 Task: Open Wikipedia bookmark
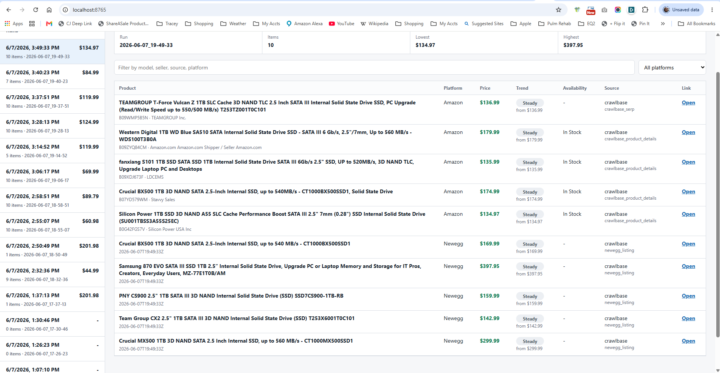[x=375, y=23]
